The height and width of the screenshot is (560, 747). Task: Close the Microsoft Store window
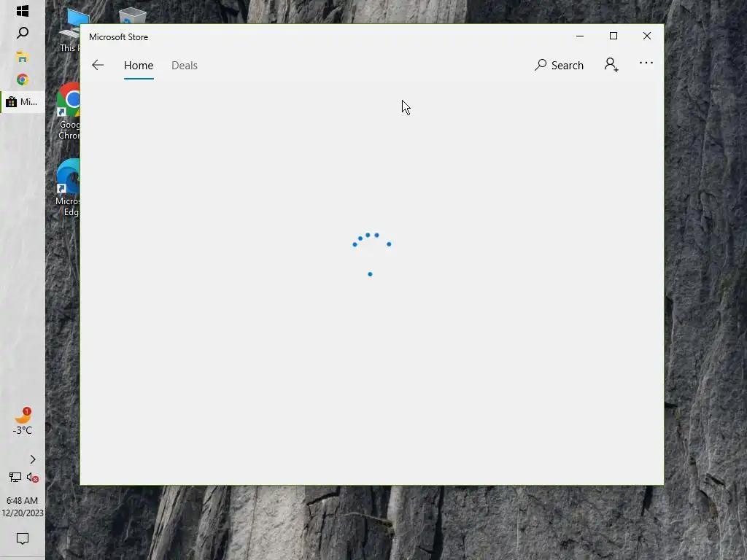[647, 36]
